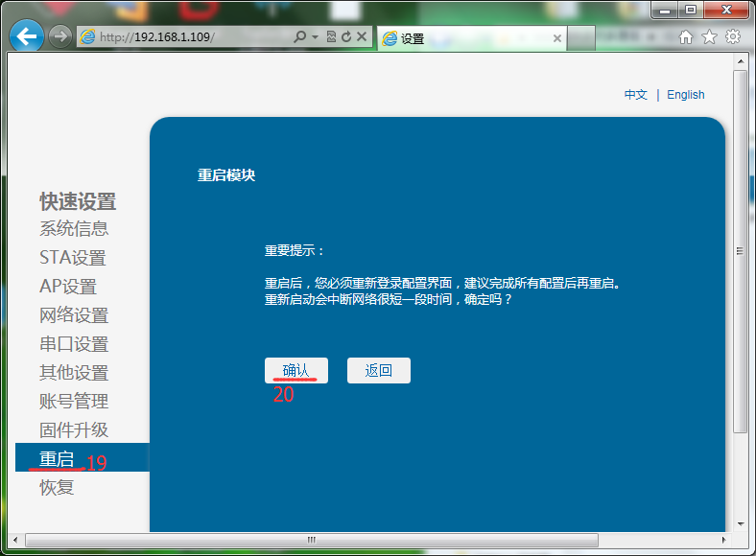Click the 确认 button to confirm restart

click(296, 371)
